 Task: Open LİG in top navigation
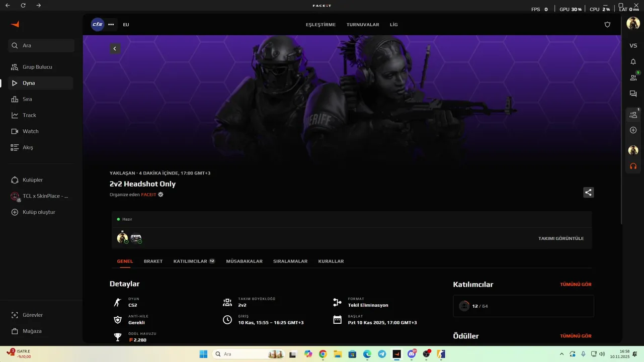[x=393, y=25]
